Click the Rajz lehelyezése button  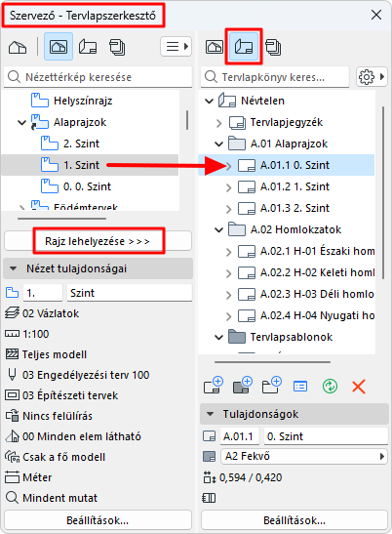point(98,241)
